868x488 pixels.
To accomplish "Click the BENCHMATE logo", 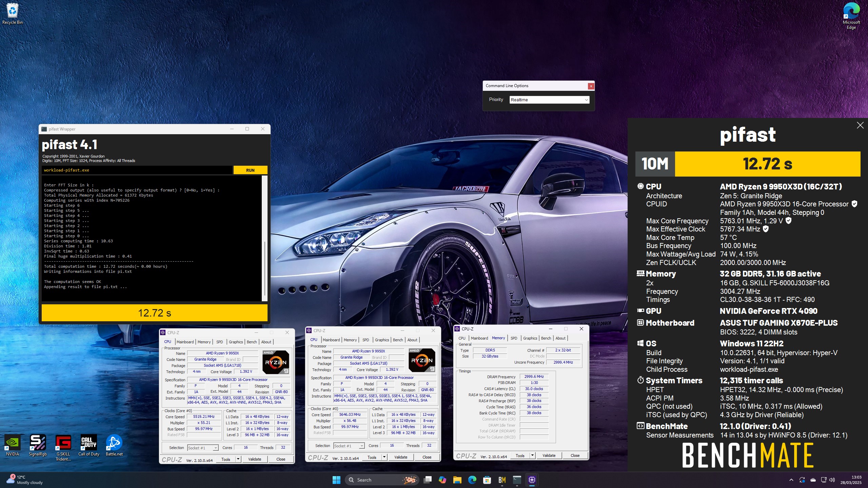I will 747,455.
